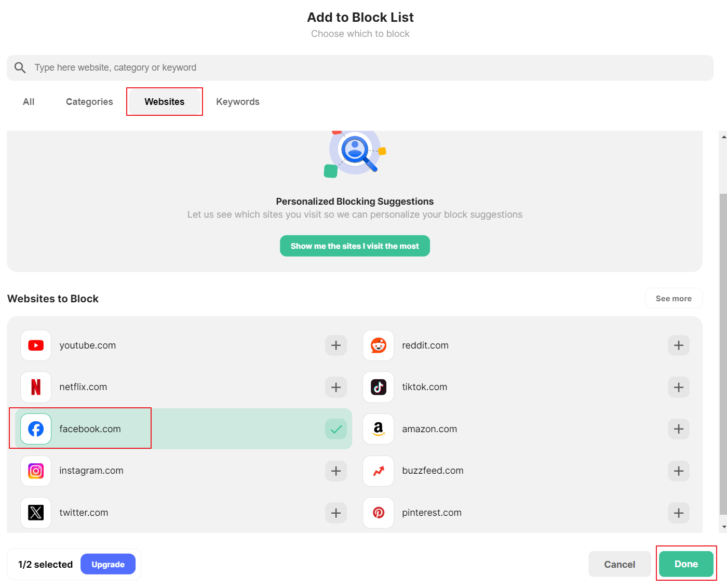Switch to the All tab
727x588 pixels.
29,102
